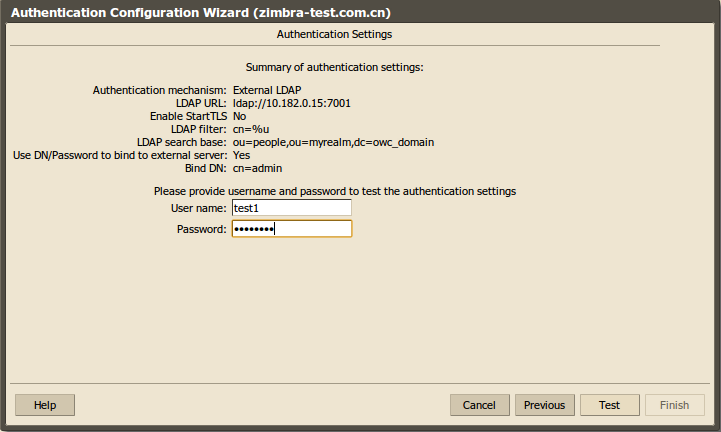Click the "Password:" label
The height and width of the screenshot is (432, 721).
click(x=202, y=229)
